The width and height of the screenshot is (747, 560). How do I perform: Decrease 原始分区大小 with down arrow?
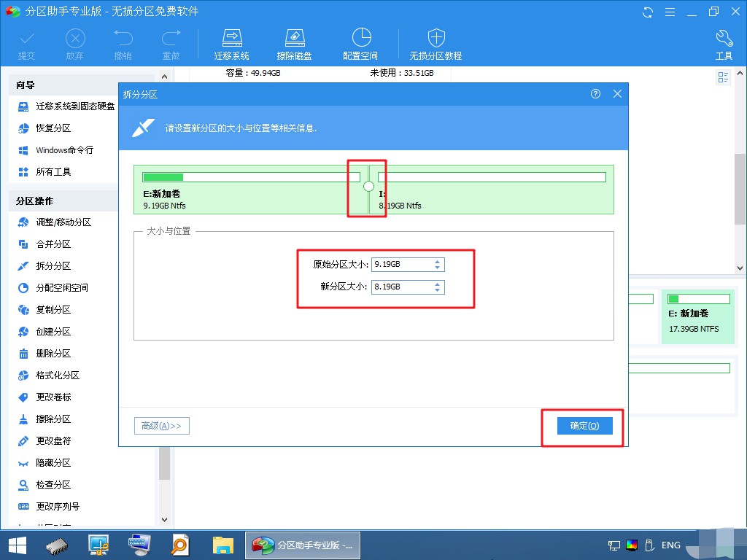[438, 268]
